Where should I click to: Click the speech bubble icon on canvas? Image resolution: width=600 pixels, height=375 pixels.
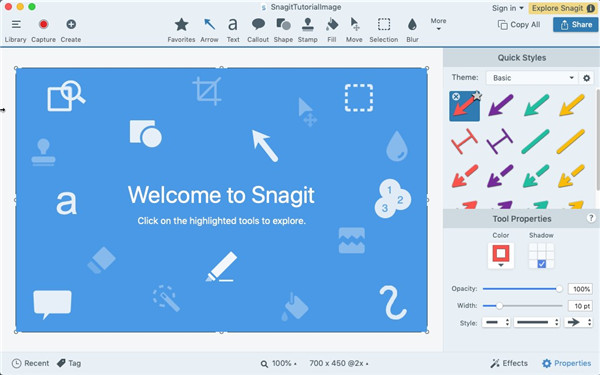52,305
